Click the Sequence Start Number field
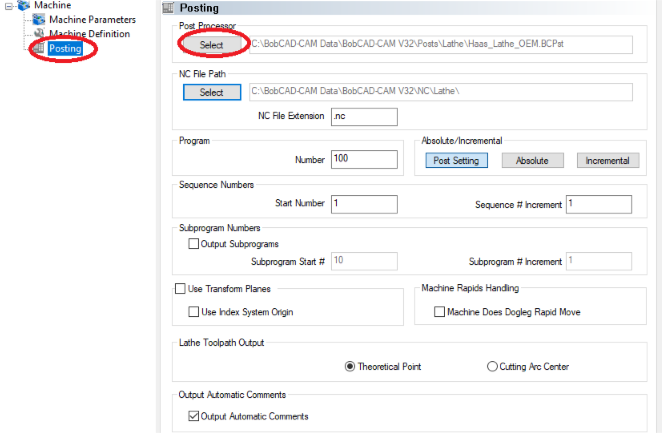Viewport: 662px width, 433px height. [x=364, y=204]
